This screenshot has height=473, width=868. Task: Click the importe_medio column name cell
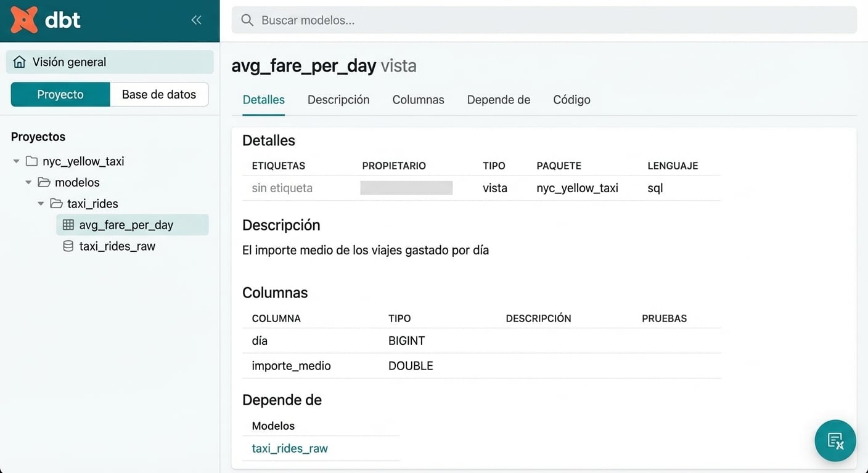pyautogui.click(x=291, y=366)
